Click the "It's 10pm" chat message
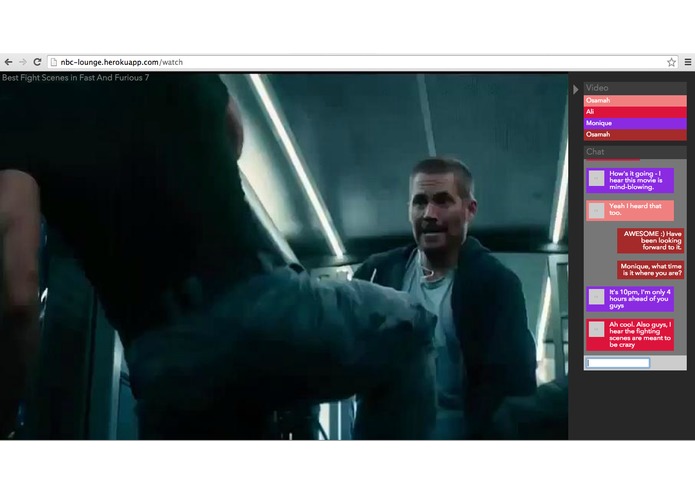695x494 pixels. [x=630, y=299]
